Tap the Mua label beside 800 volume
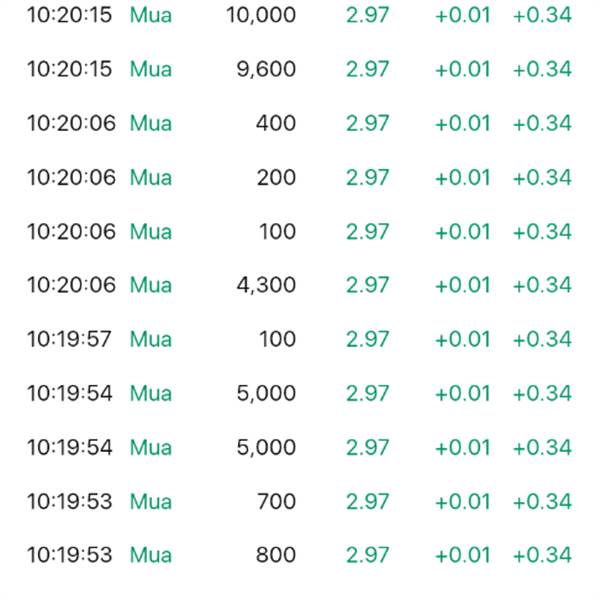This screenshot has width=600, height=600. point(151,555)
